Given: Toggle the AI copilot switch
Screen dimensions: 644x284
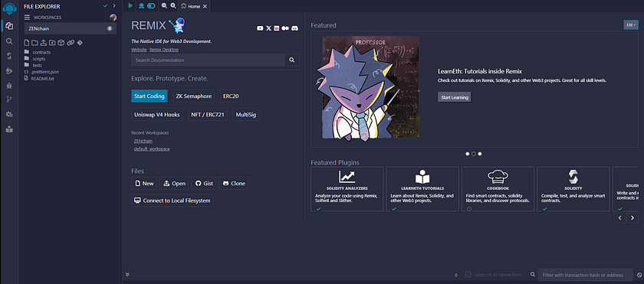Looking at the screenshot, I should pyautogui.click(x=152, y=5).
